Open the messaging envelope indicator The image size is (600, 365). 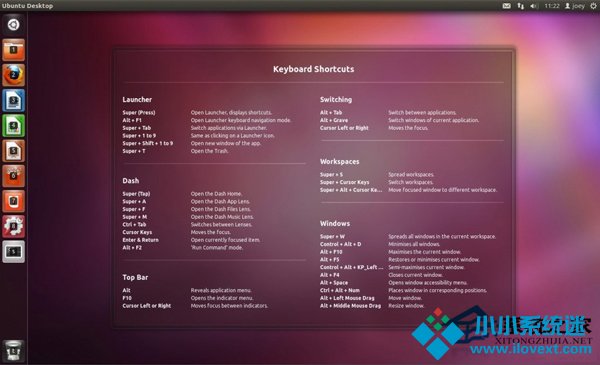pyautogui.click(x=506, y=6)
